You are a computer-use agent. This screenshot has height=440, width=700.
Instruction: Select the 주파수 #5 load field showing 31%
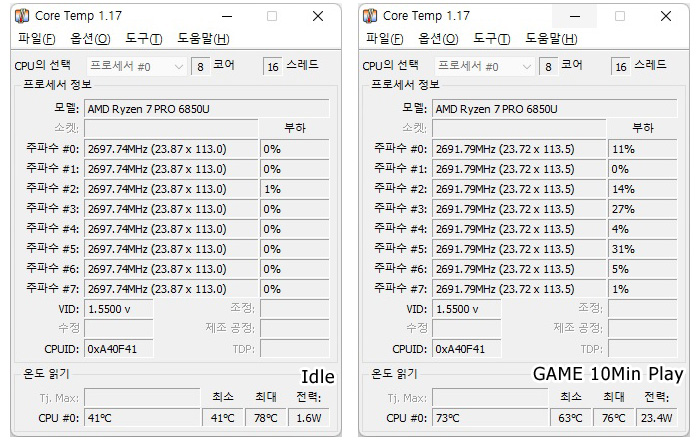(x=642, y=249)
